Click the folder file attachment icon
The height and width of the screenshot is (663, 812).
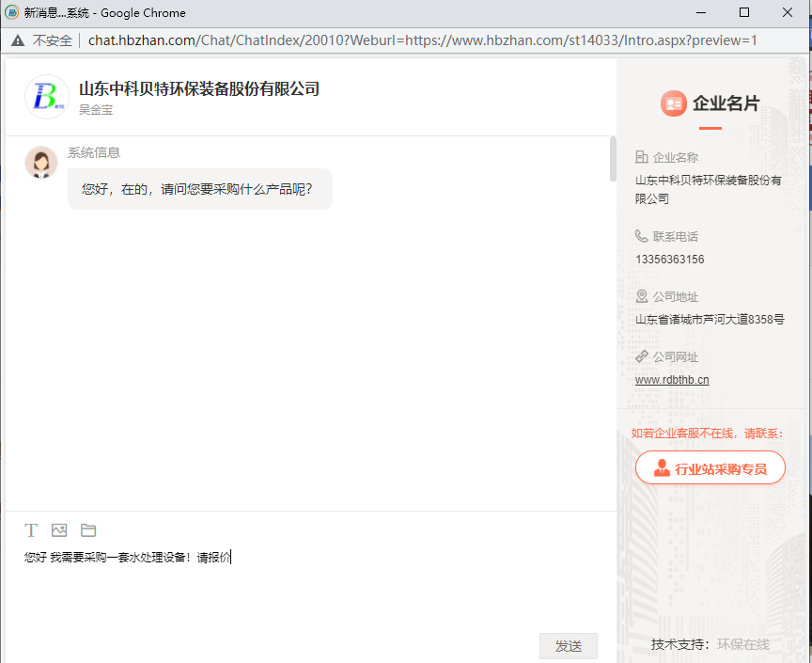pos(88,530)
